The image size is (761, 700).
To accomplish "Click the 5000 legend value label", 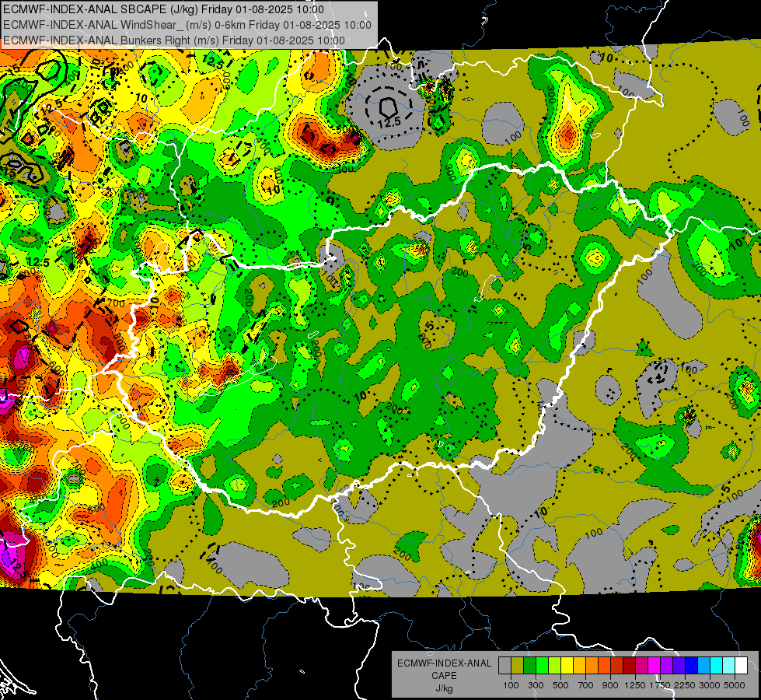I will click(x=735, y=685).
